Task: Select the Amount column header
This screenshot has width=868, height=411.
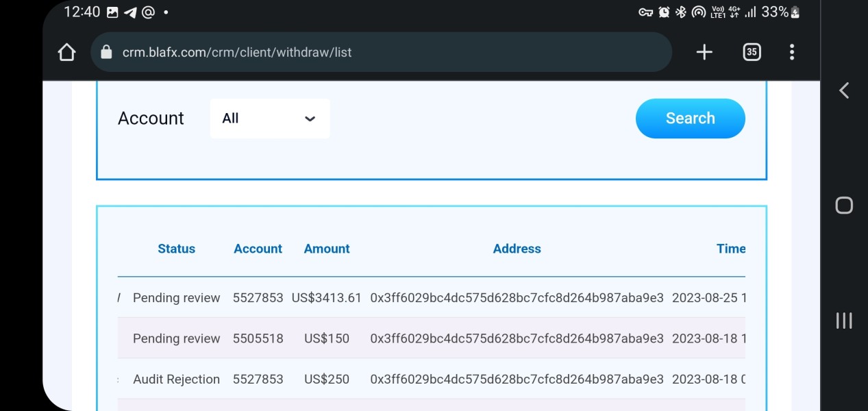Action: pyautogui.click(x=327, y=249)
